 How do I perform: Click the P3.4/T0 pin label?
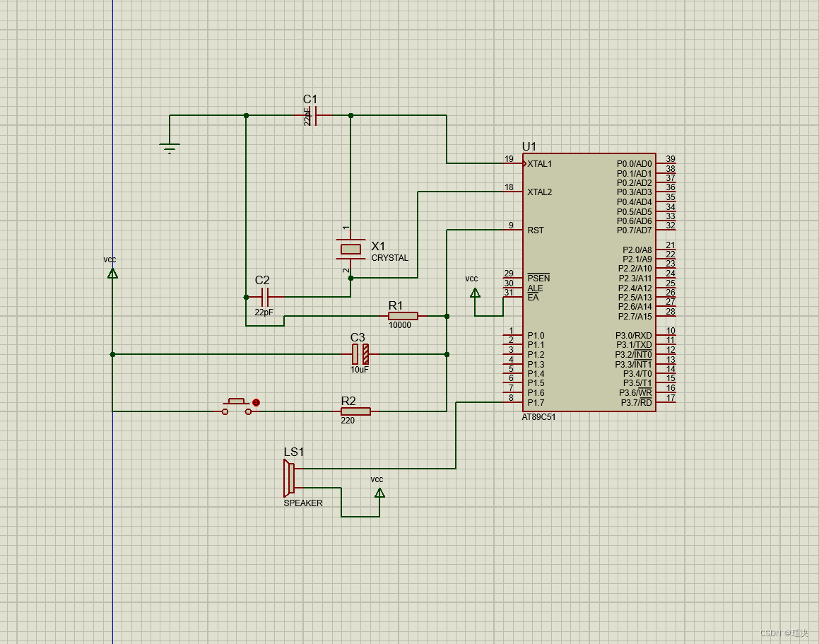tap(637, 374)
